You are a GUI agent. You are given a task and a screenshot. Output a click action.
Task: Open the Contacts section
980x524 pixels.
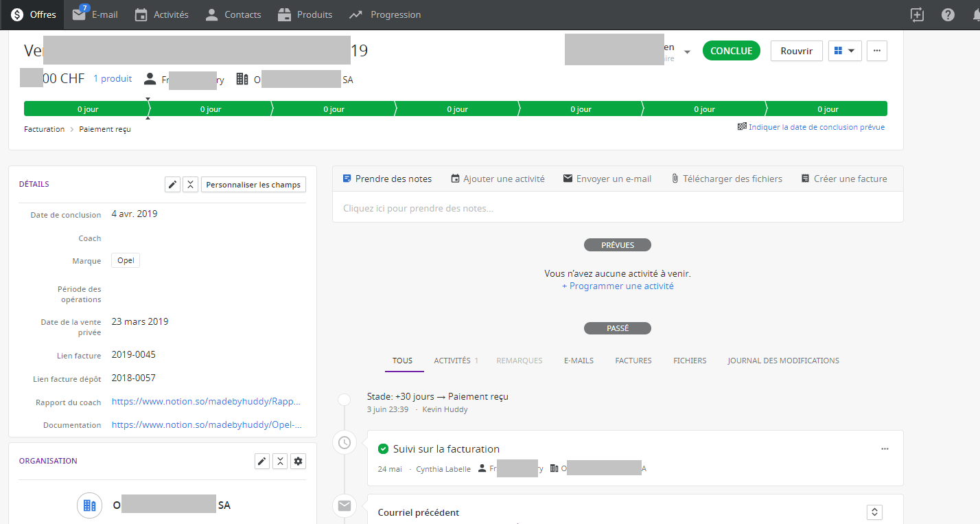[x=233, y=14]
